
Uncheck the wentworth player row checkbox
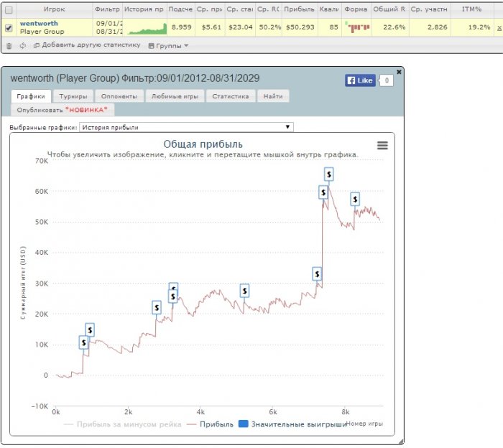[9, 28]
